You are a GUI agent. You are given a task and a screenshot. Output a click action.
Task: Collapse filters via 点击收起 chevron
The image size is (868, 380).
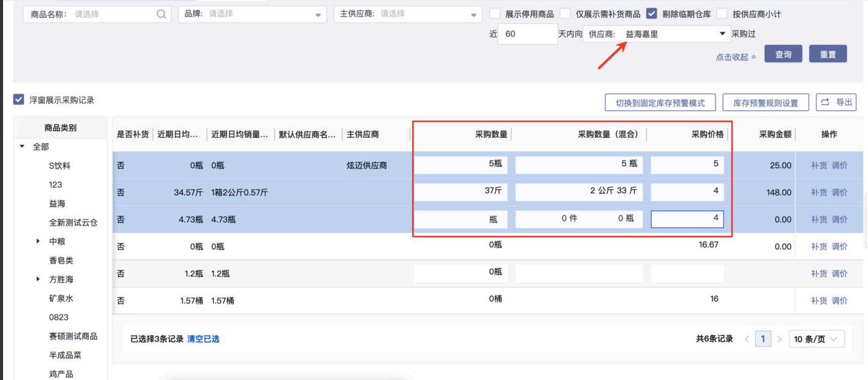coord(753,57)
